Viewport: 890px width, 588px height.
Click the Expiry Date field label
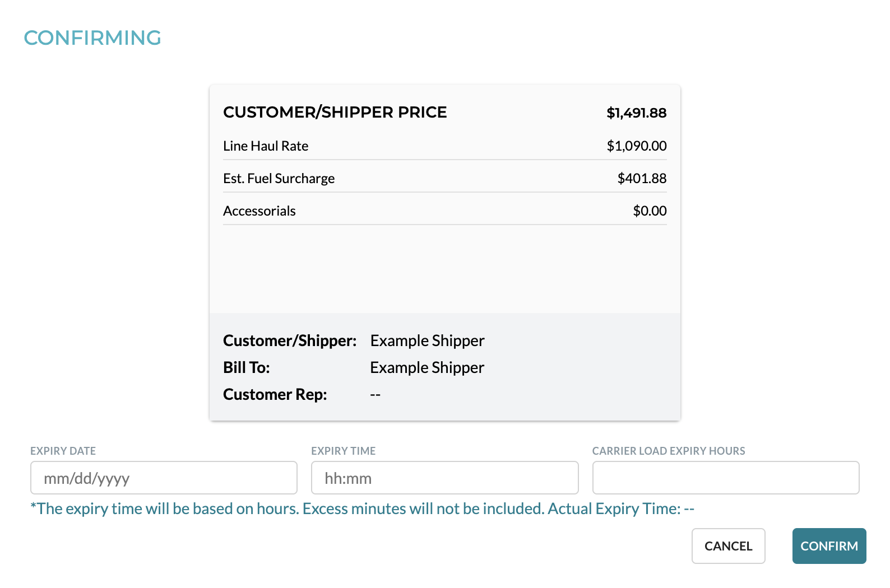click(63, 451)
